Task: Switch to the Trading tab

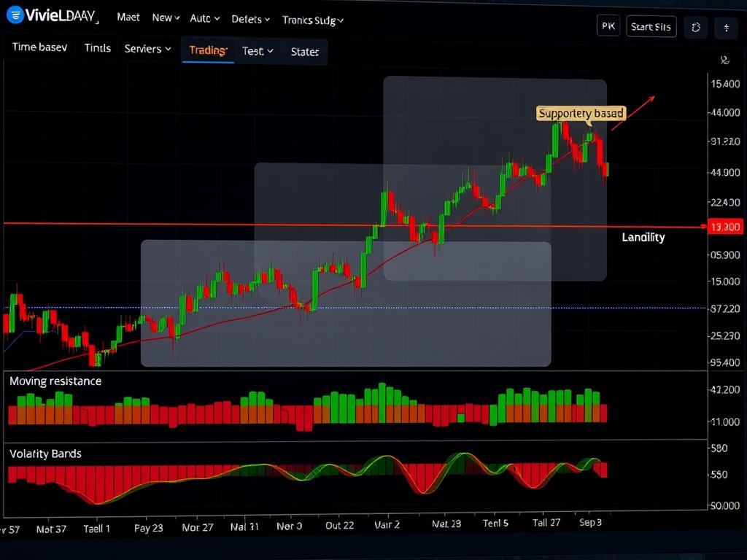Action: [x=208, y=50]
